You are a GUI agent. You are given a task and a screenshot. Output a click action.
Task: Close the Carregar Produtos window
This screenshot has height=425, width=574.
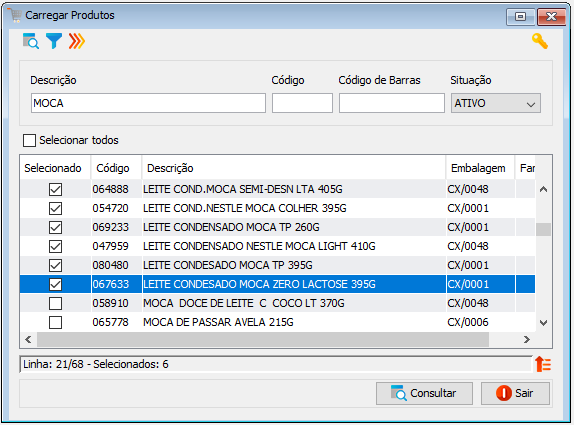pyautogui.click(x=551, y=16)
